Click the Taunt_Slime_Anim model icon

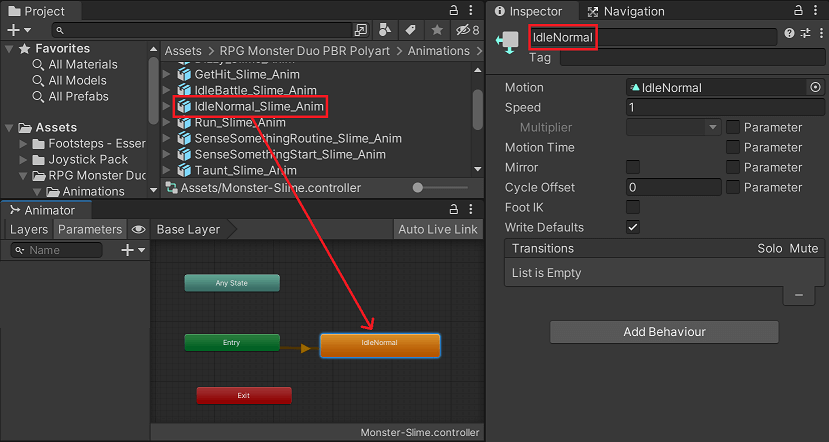[184, 170]
